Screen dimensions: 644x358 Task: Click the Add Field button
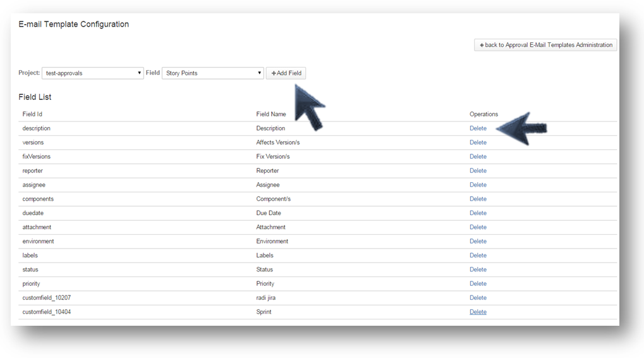[x=286, y=73]
